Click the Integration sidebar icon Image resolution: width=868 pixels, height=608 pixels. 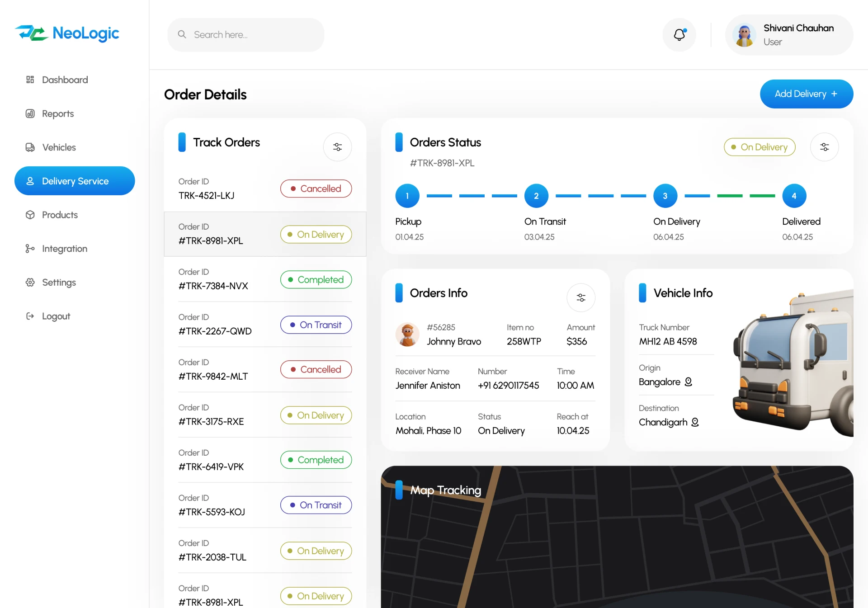coord(30,248)
